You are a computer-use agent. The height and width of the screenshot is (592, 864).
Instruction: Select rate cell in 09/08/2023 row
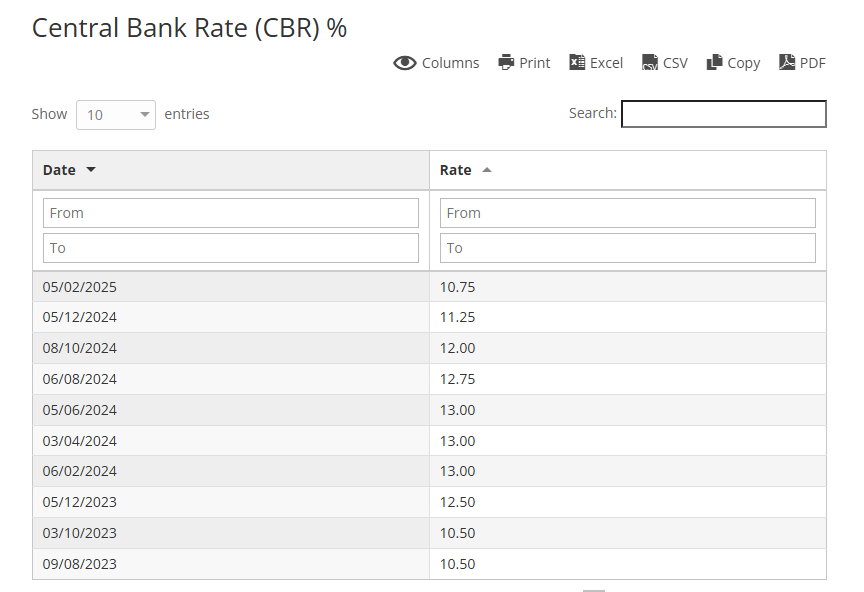tap(628, 564)
